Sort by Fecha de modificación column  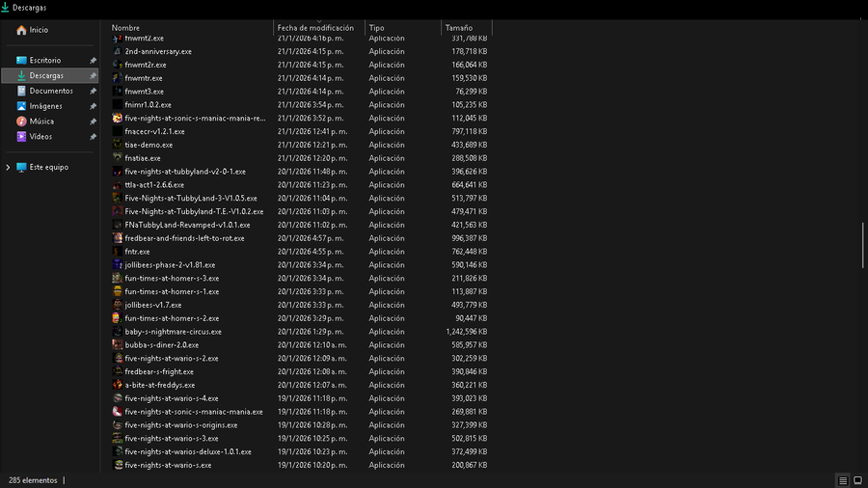tap(315, 28)
